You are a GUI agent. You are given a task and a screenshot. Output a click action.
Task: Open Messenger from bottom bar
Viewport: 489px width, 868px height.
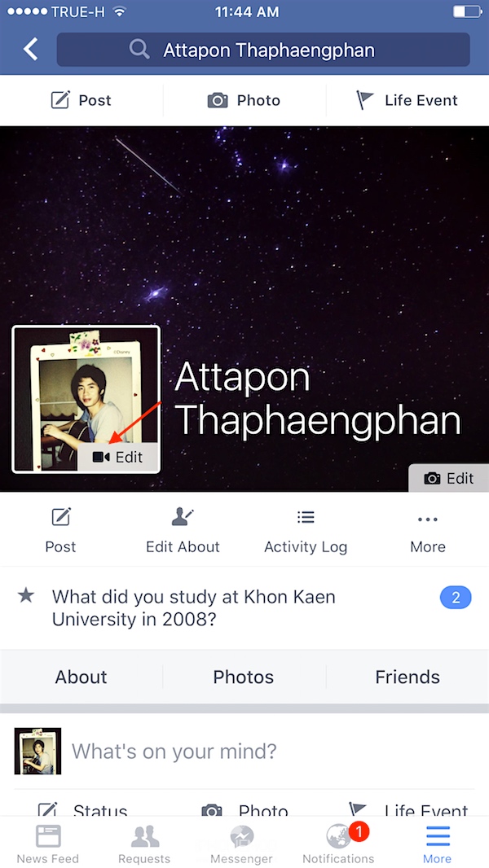coord(241,844)
